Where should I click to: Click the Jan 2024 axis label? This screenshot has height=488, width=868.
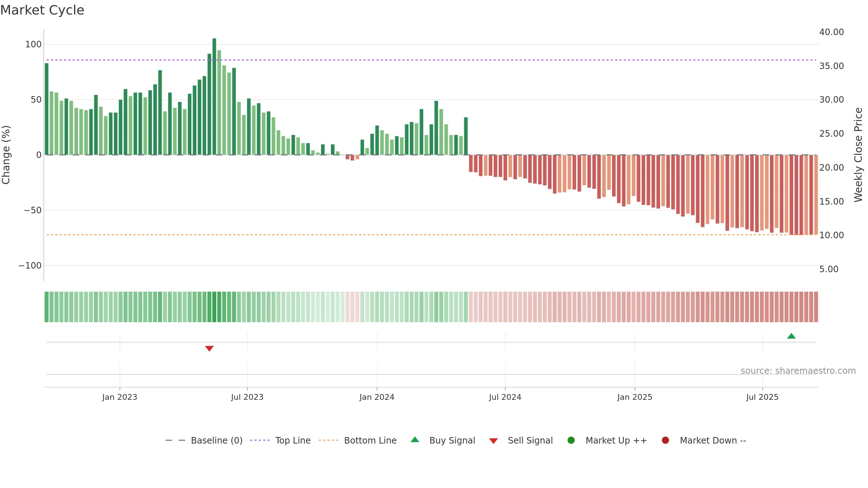tap(377, 397)
